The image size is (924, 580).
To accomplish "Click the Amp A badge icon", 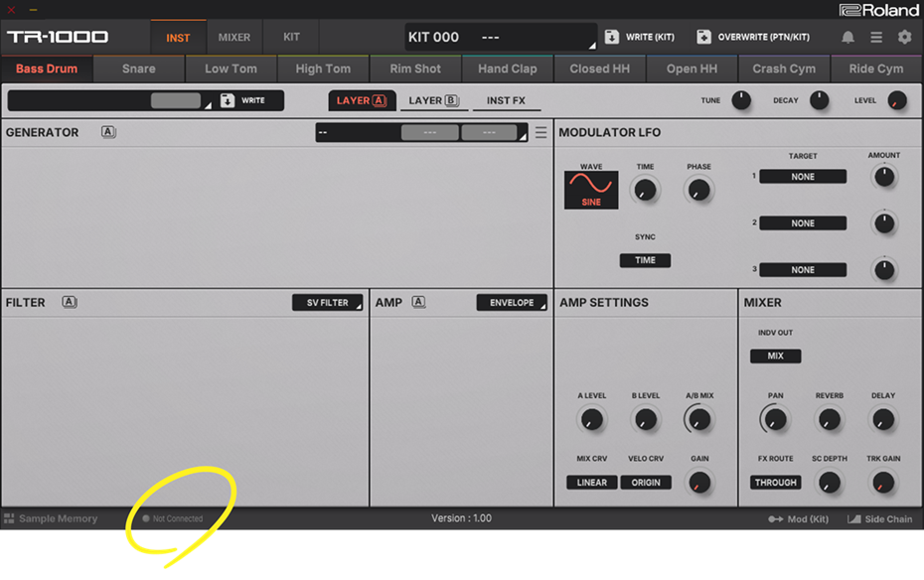I will pyautogui.click(x=418, y=302).
